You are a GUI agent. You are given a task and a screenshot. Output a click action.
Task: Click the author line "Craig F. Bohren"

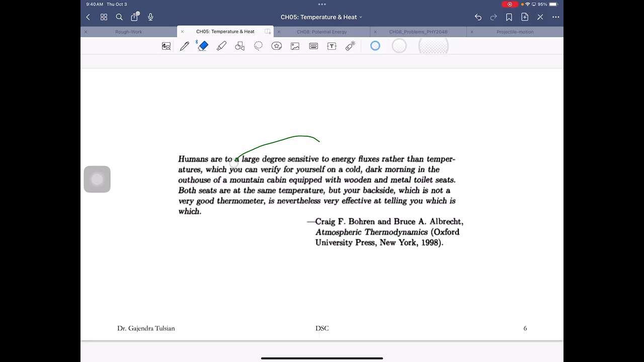[x=345, y=222]
